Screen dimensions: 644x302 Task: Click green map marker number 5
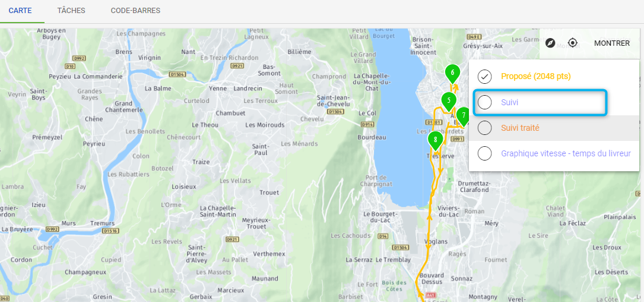pyautogui.click(x=449, y=102)
